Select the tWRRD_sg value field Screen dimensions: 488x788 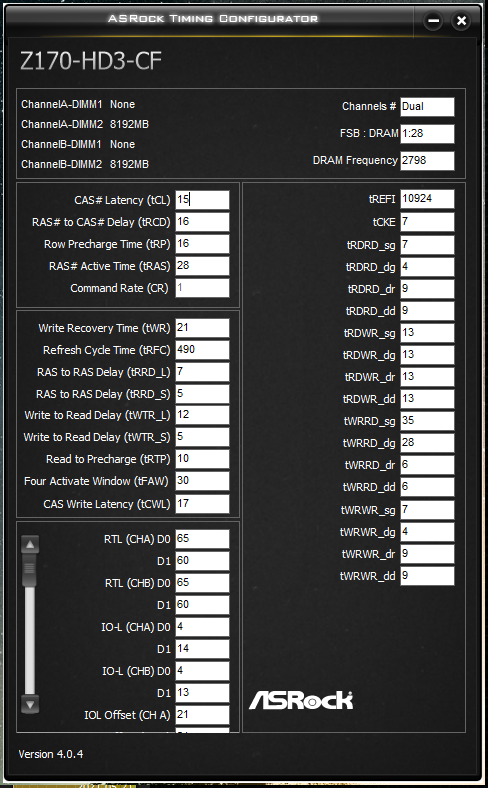(427, 421)
